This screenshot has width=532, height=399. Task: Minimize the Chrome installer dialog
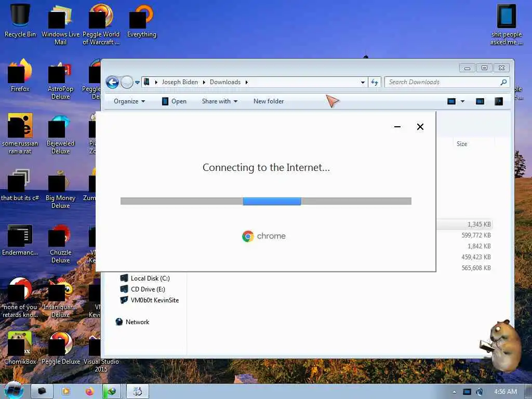pyautogui.click(x=397, y=127)
